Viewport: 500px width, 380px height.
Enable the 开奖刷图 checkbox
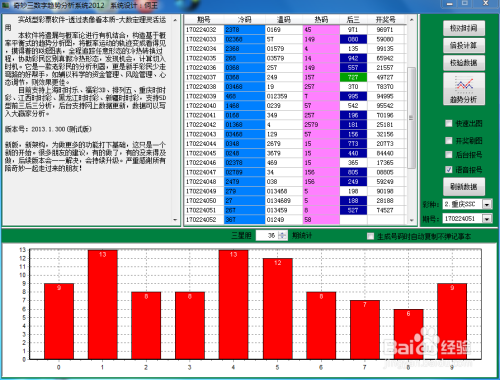449,140
